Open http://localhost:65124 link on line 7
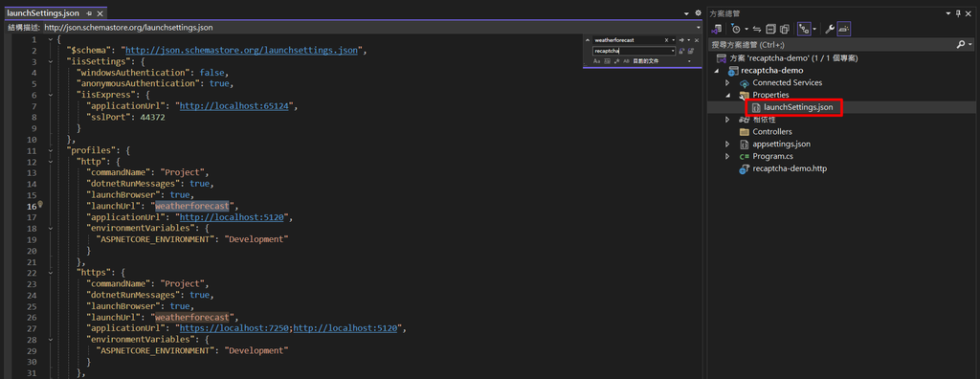Image resolution: width=980 pixels, height=379 pixels. tap(234, 105)
